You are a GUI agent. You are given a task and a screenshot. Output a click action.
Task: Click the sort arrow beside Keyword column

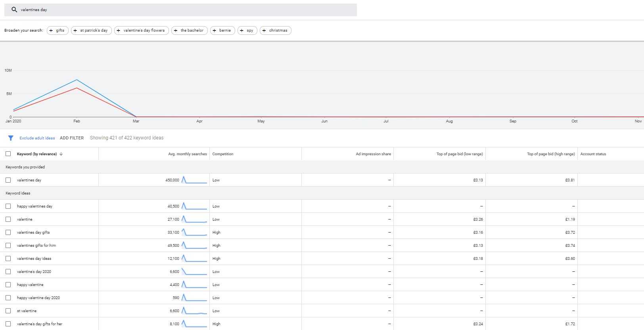coord(61,154)
